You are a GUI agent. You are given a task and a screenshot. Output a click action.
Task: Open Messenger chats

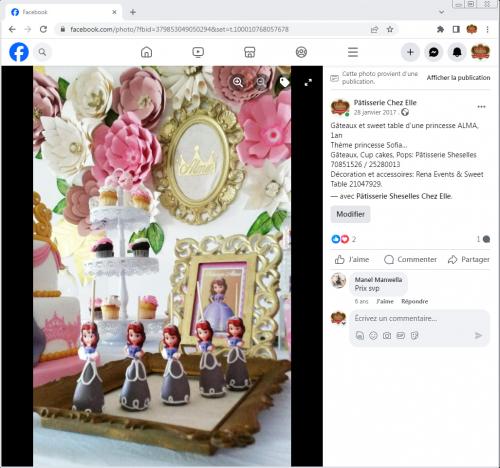(x=433, y=52)
